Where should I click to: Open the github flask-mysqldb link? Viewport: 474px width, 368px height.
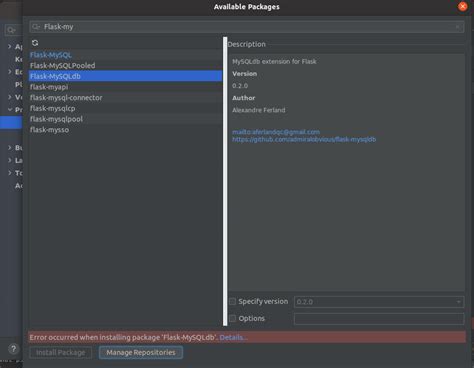tap(304, 139)
